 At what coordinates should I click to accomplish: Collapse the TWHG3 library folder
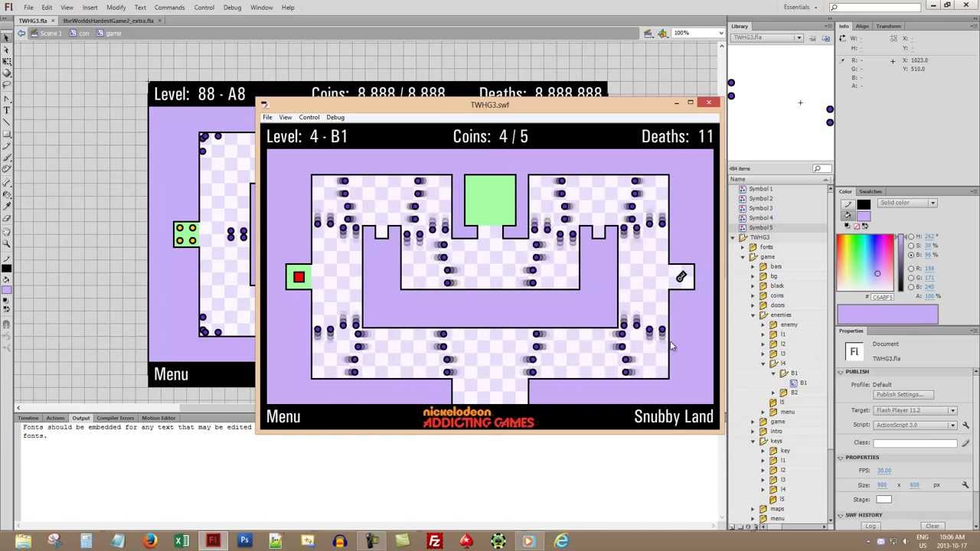pyautogui.click(x=733, y=237)
